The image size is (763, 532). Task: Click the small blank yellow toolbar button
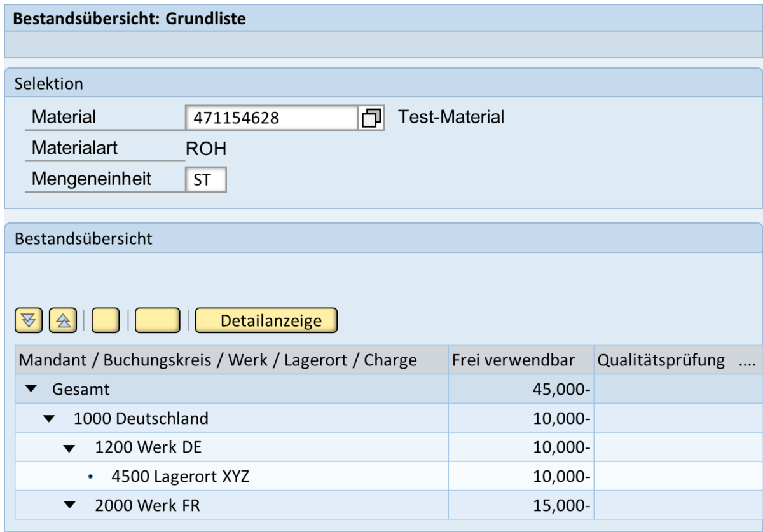(106, 320)
